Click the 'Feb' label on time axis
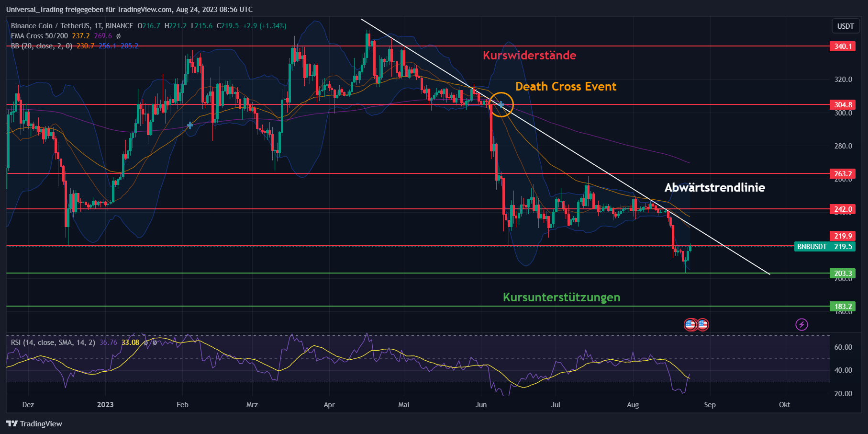This screenshot has width=868, height=434. tap(182, 405)
